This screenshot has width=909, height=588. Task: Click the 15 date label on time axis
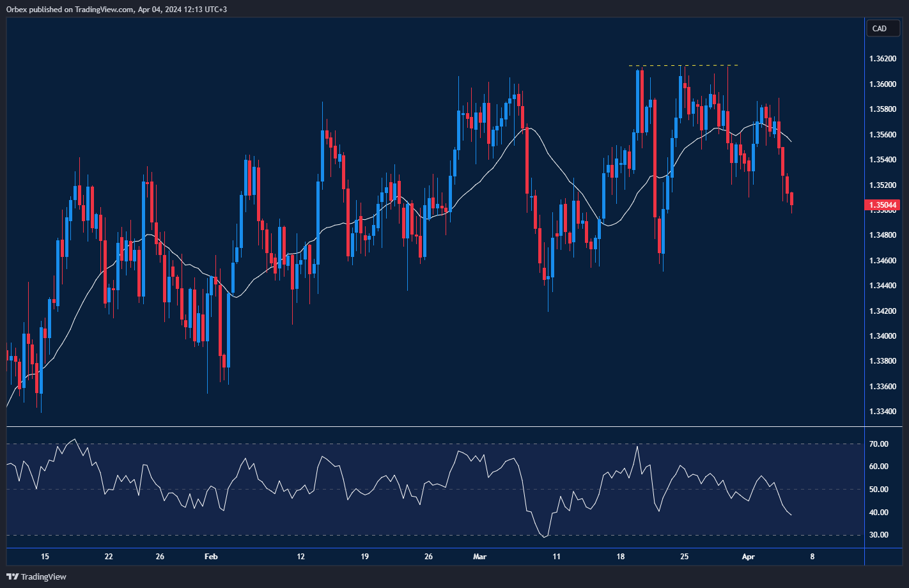(45, 557)
